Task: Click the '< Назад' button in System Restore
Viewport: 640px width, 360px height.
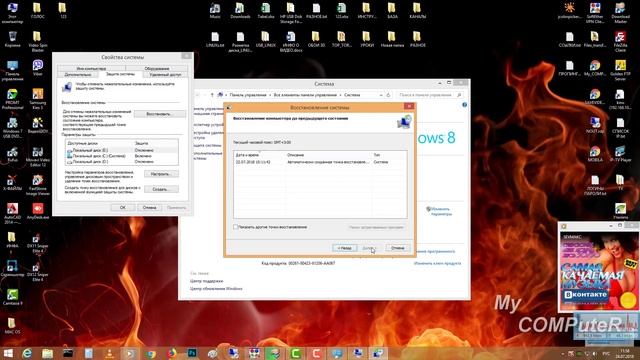Action: 344,248
